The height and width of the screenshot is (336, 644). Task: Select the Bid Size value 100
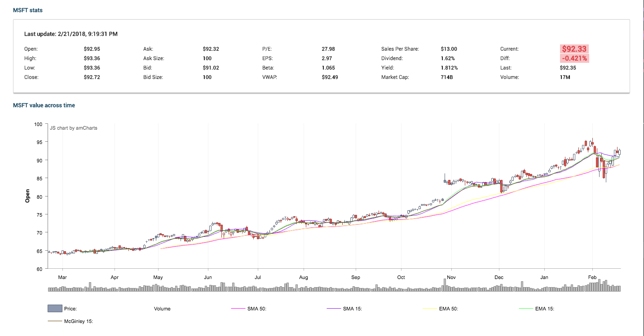[207, 77]
